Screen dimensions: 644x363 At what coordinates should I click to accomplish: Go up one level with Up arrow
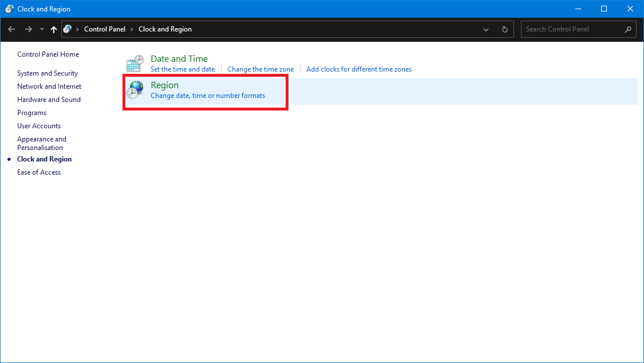[54, 29]
